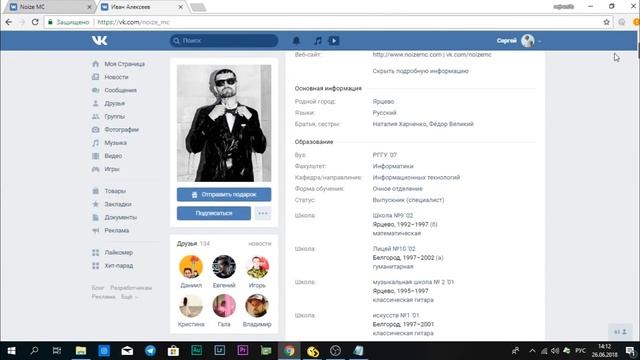Click university РГГУ '07 link
This screenshot has height=360, width=640.
click(x=384, y=155)
